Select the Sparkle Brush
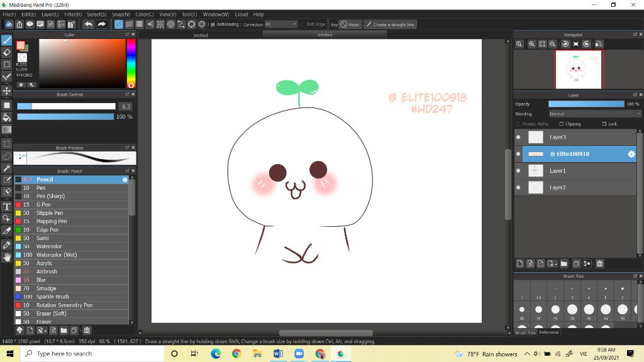This screenshot has width=644, height=362. point(72,297)
